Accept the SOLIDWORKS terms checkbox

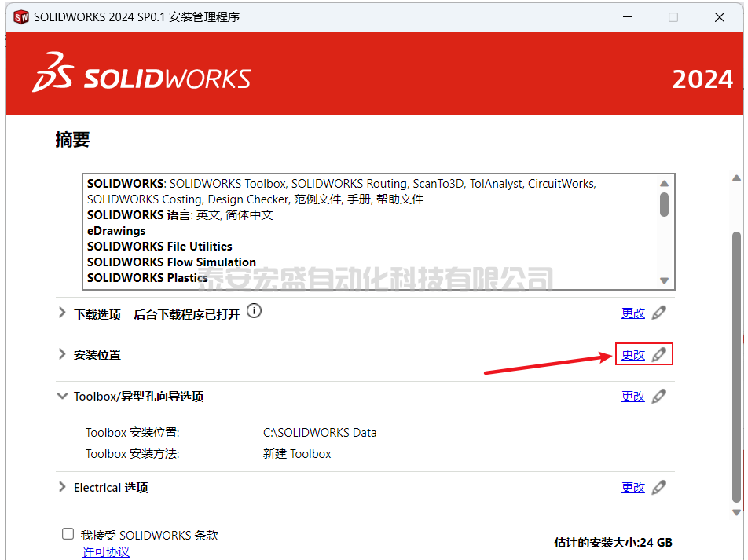[x=68, y=534]
